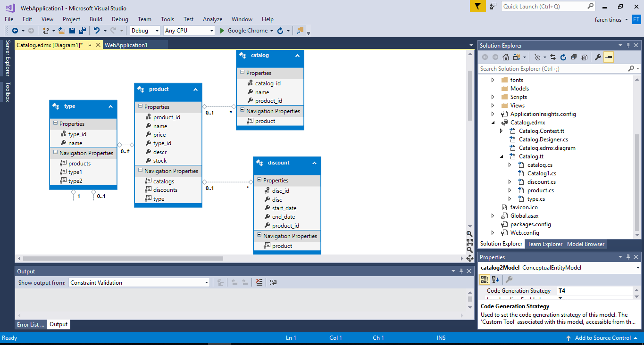Viewport: 644px width, 345px height.
Task: Sort Properties alphabetically in Properties panel
Action: point(494,279)
